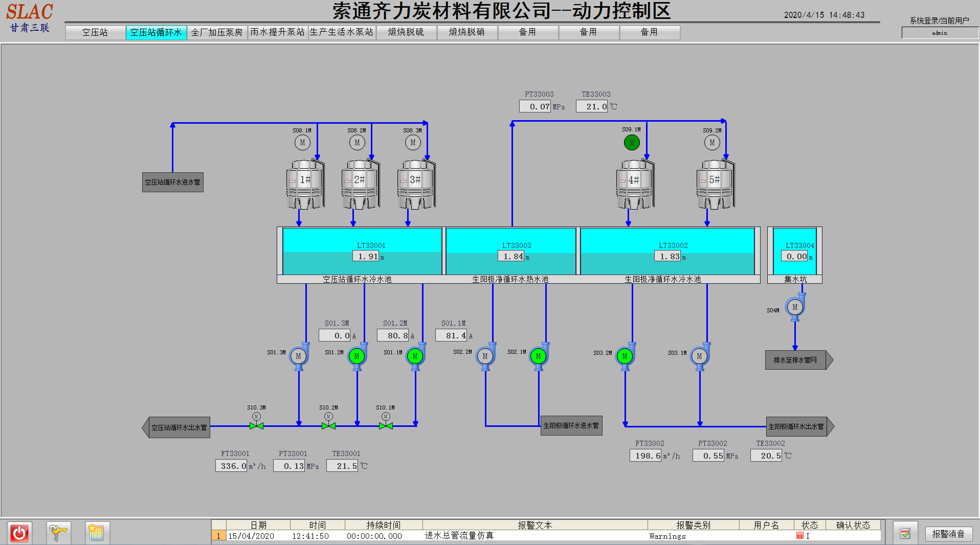Open cooling tower 1# graphic
Viewport: 980px width, 545px height.
(x=305, y=184)
